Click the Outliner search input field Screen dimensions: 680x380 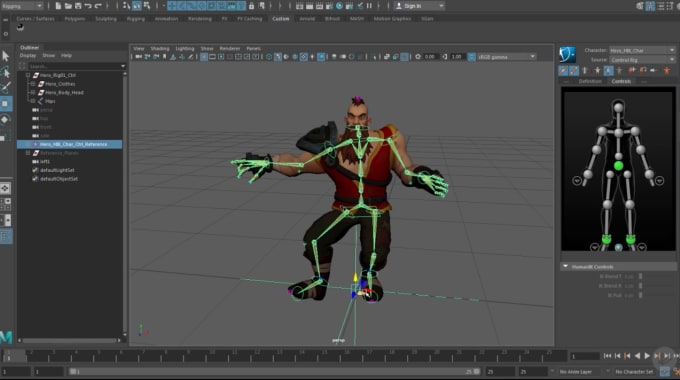coord(73,66)
